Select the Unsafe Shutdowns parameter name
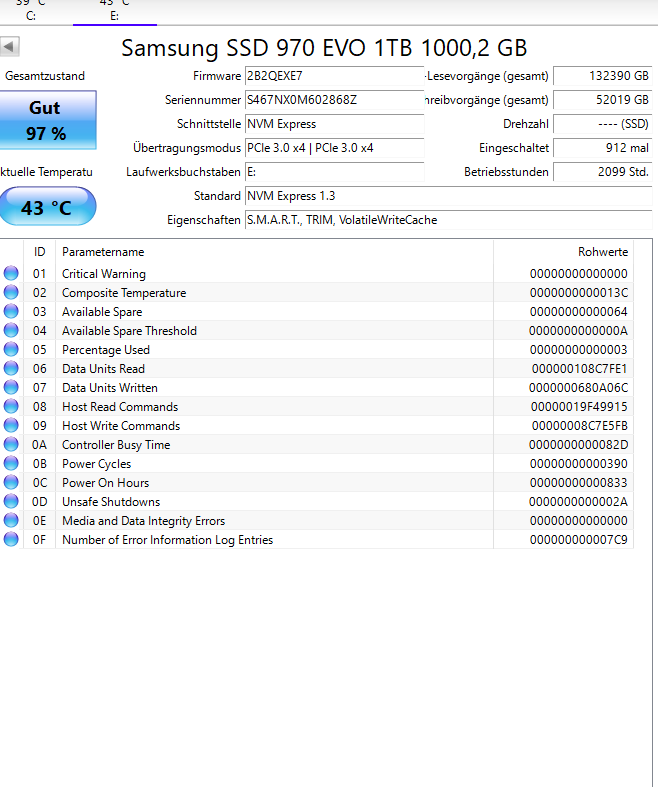This screenshot has width=658, height=787. click(111, 502)
